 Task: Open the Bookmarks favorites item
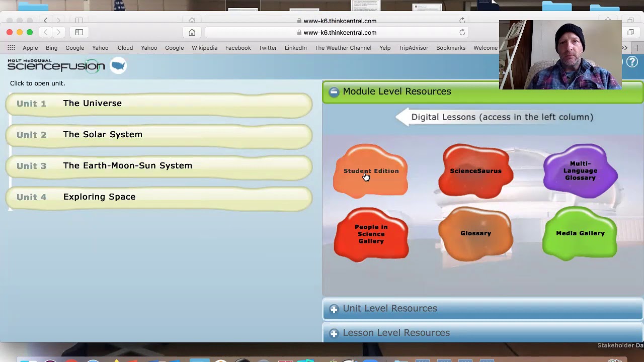click(x=451, y=48)
